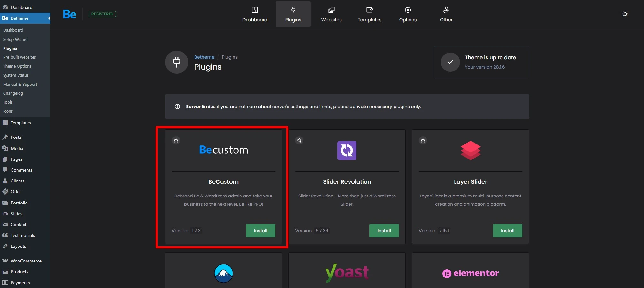This screenshot has height=288, width=644.
Task: Open WordPress Dashboard in the sidebar
Action: click(x=25, y=7)
